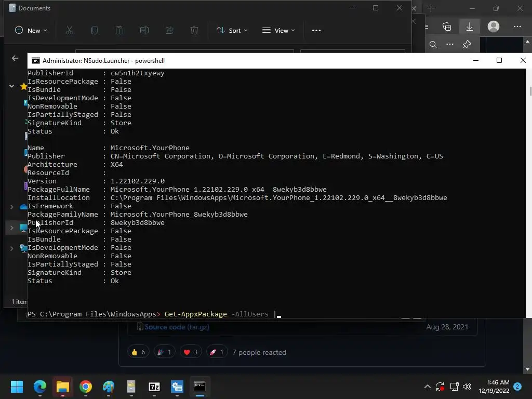This screenshot has width=532, height=399.
Task: Open 7-Zip from taskbar
Action: pyautogui.click(x=154, y=387)
